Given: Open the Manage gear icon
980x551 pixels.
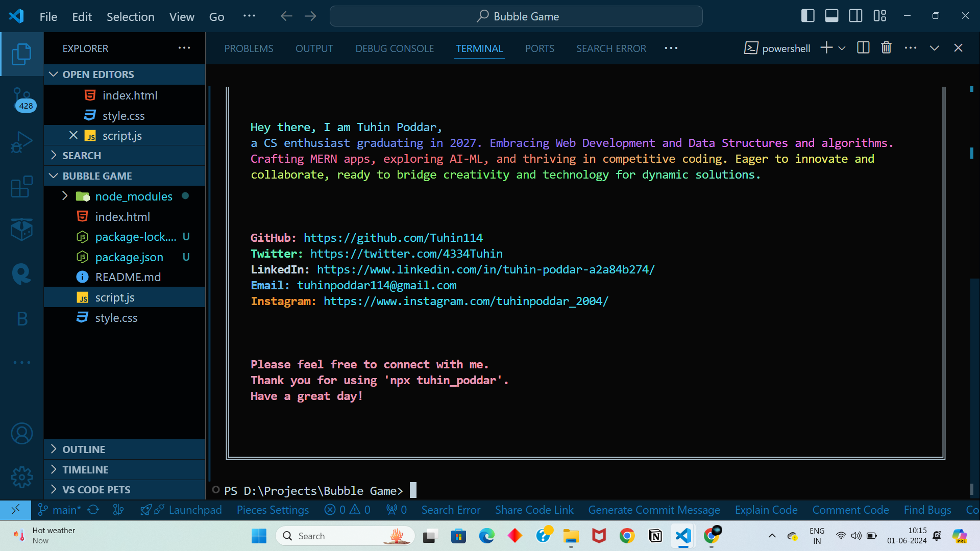Looking at the screenshot, I should [x=21, y=477].
